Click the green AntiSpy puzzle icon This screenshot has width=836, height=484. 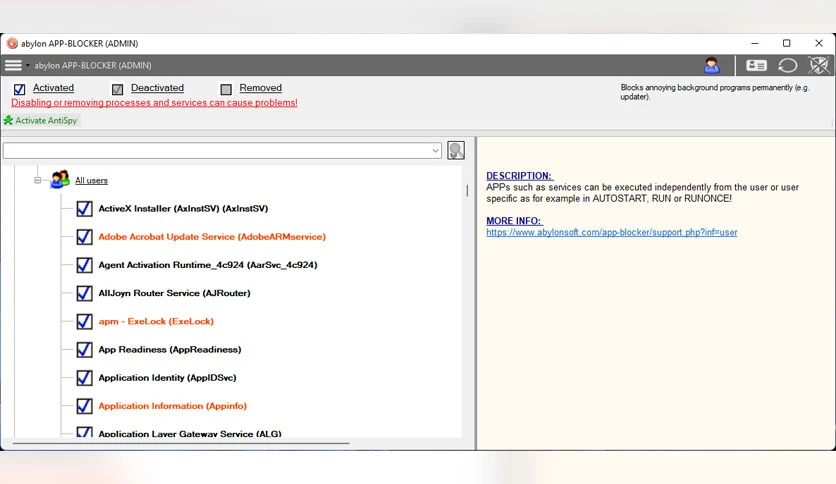[x=9, y=120]
